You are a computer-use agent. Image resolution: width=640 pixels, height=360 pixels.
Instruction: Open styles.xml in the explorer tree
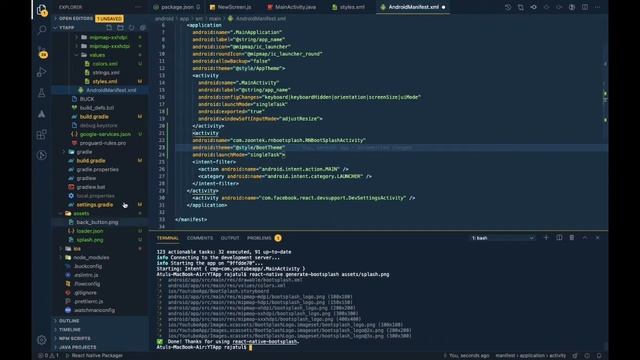coord(104,82)
